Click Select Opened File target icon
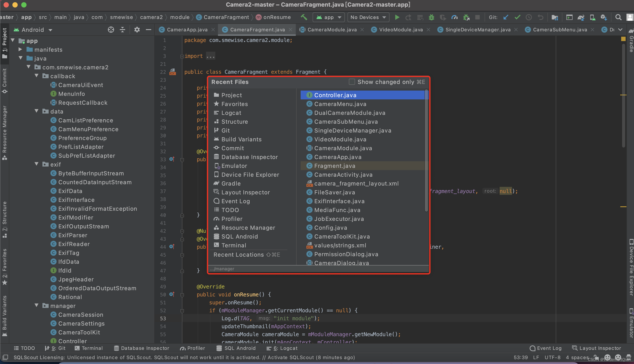The height and width of the screenshot is (364, 634). point(111,30)
